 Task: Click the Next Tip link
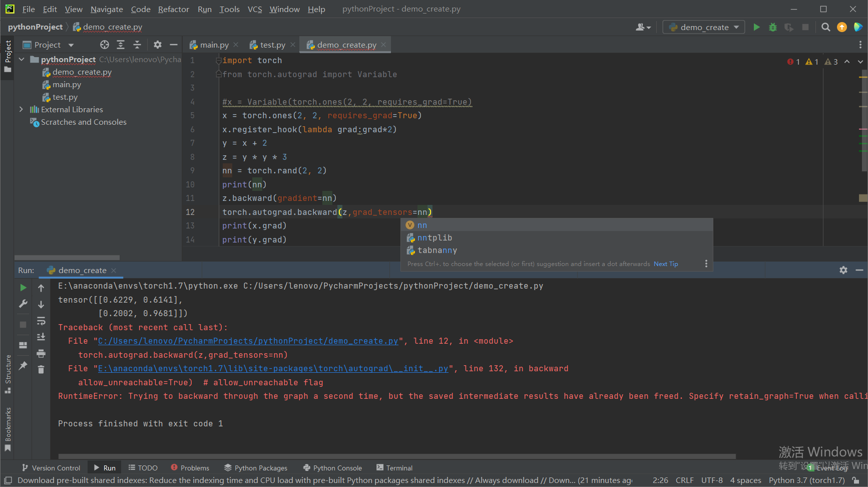pyautogui.click(x=666, y=264)
